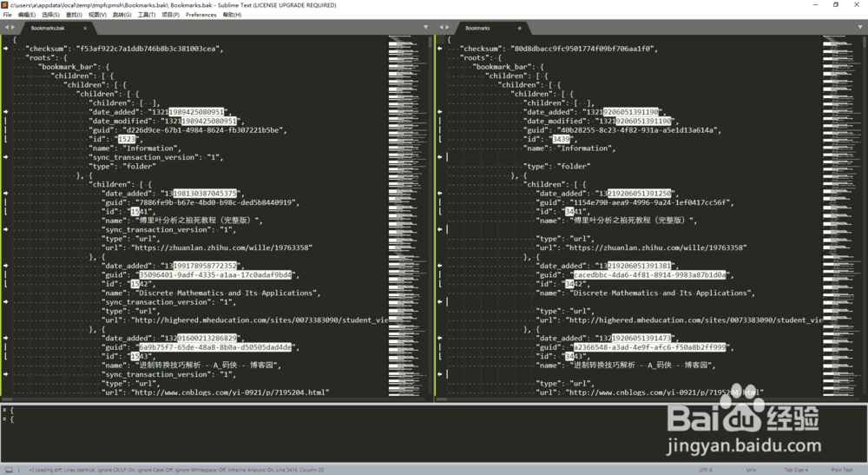Close the Bookmarks.bak tab

pos(85,28)
